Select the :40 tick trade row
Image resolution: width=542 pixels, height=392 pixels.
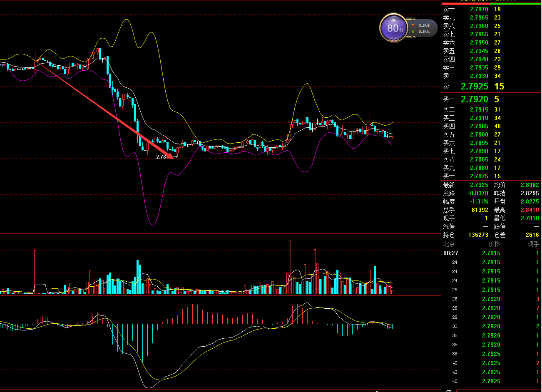coord(491,363)
